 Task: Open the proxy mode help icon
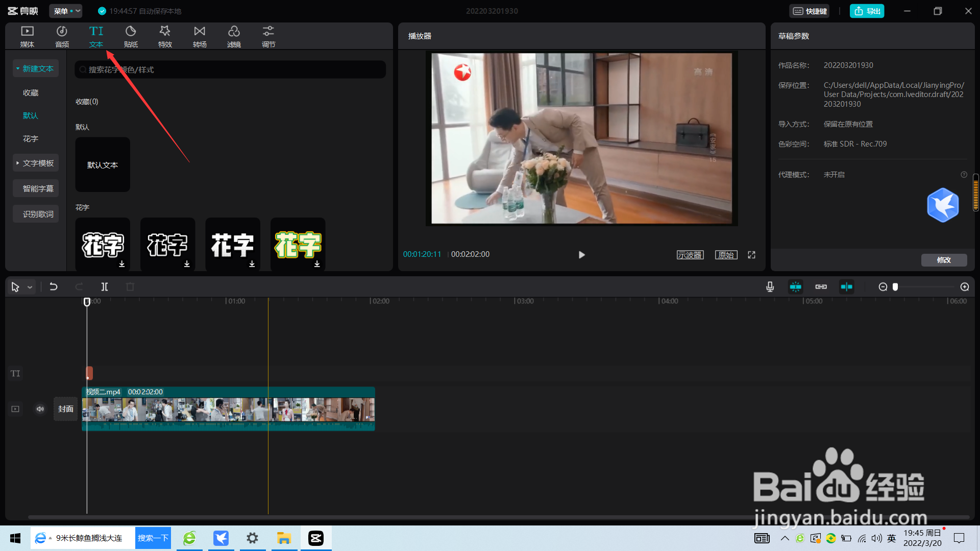[x=964, y=175]
